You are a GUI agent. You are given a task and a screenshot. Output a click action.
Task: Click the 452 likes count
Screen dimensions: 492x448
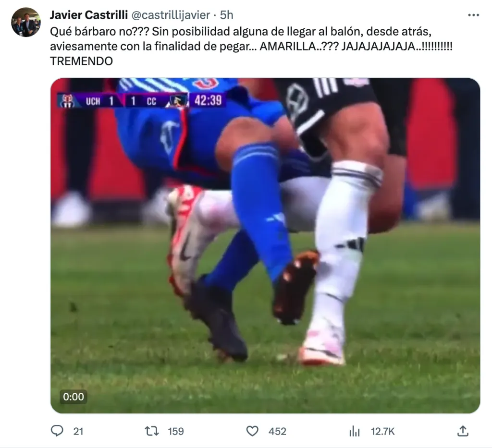(277, 431)
